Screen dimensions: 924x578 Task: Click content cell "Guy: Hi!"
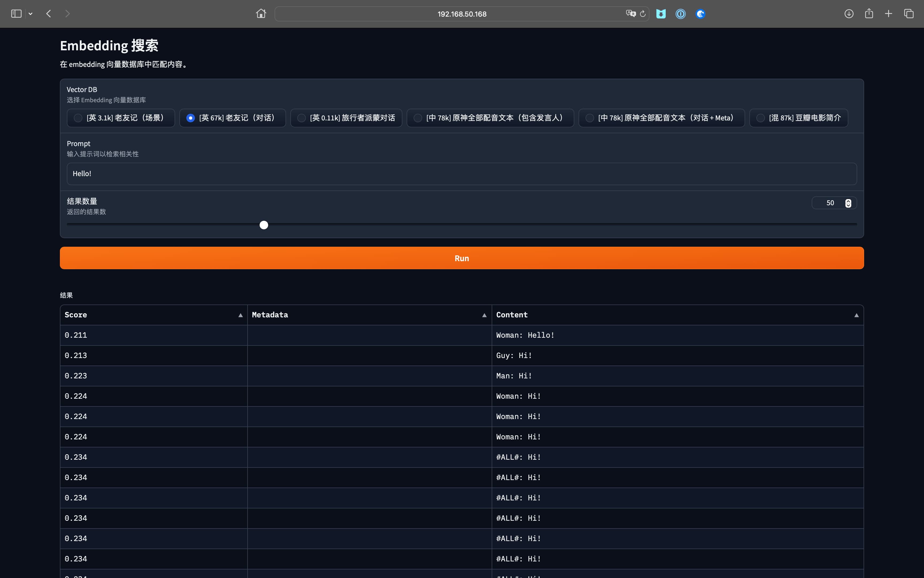678,356
